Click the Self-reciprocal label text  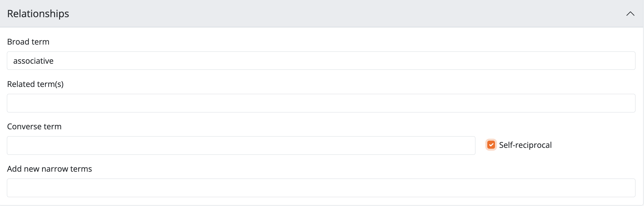(525, 145)
